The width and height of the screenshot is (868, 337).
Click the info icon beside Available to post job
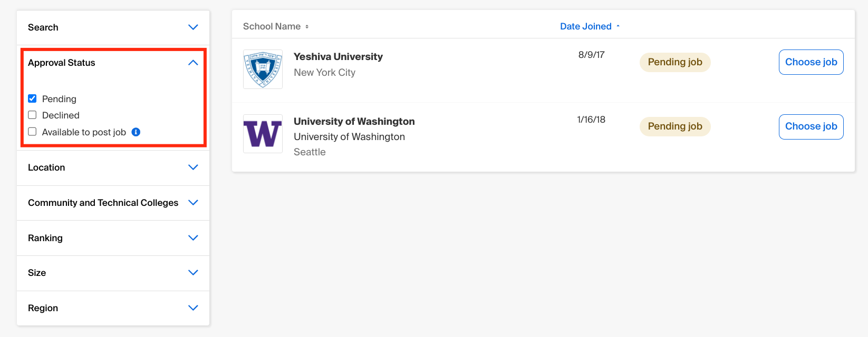pos(136,132)
